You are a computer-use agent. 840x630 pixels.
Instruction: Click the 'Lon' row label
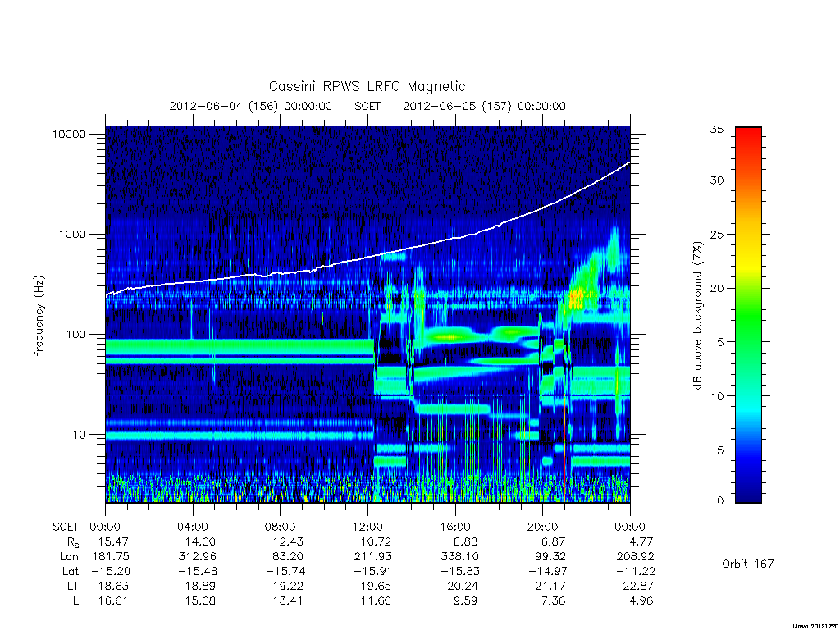[69, 557]
